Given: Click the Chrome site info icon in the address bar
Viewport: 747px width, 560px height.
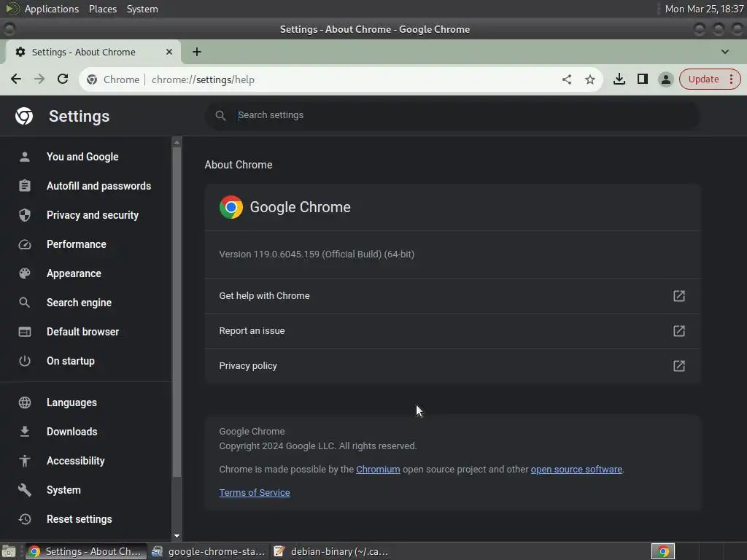Looking at the screenshot, I should 92,80.
